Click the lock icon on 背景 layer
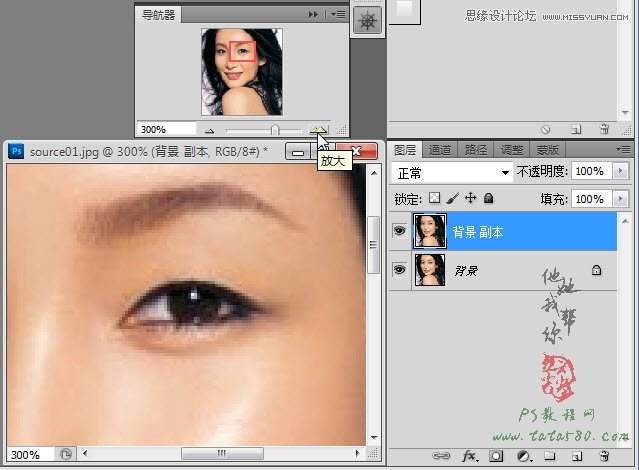639x470 pixels. click(x=597, y=270)
